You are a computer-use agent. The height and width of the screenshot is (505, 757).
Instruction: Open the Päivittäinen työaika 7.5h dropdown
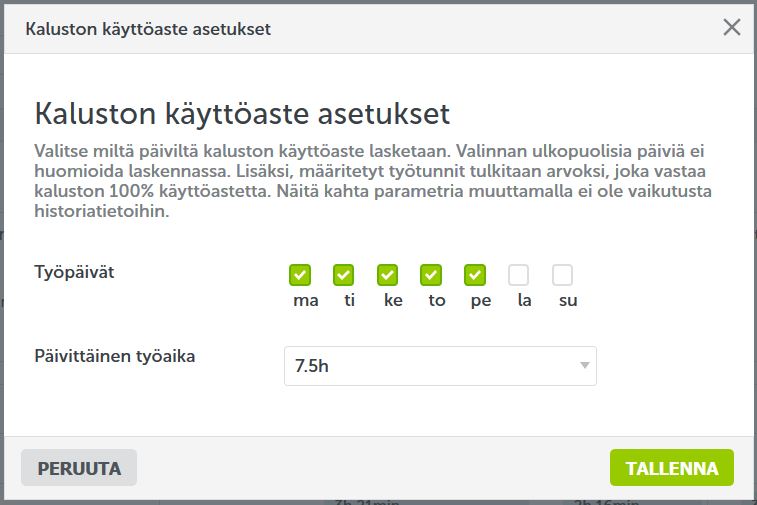pos(440,366)
